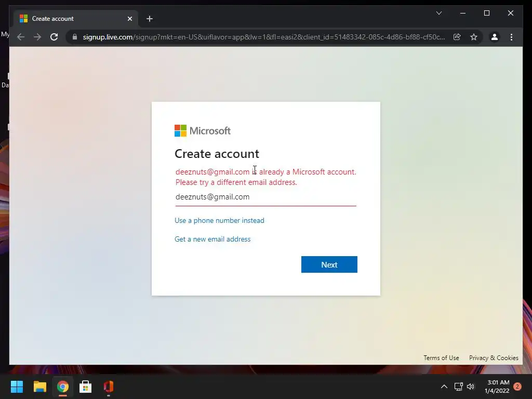
Task: Click the signup.live.com address bar
Action: pyautogui.click(x=263, y=37)
